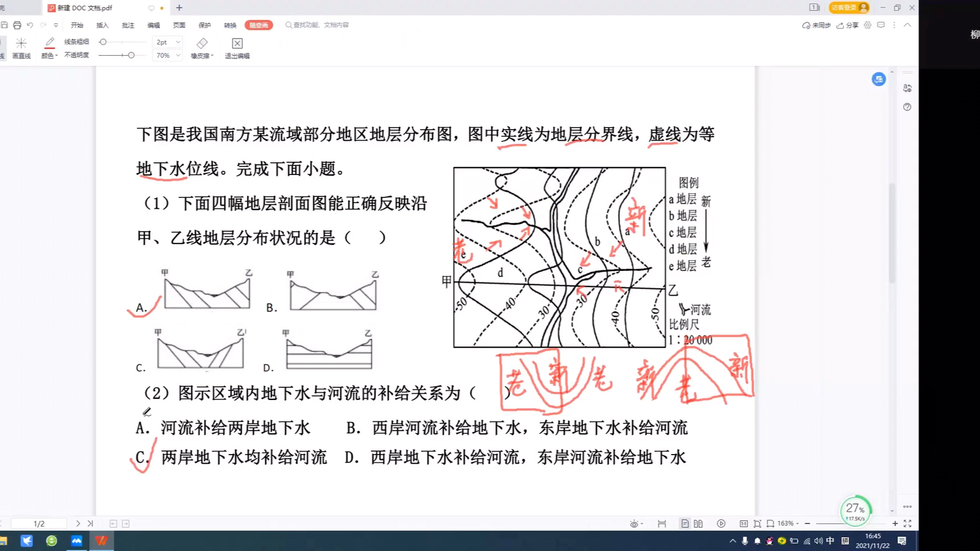Click the redo arrow
The image size is (980, 551).
[x=43, y=25]
